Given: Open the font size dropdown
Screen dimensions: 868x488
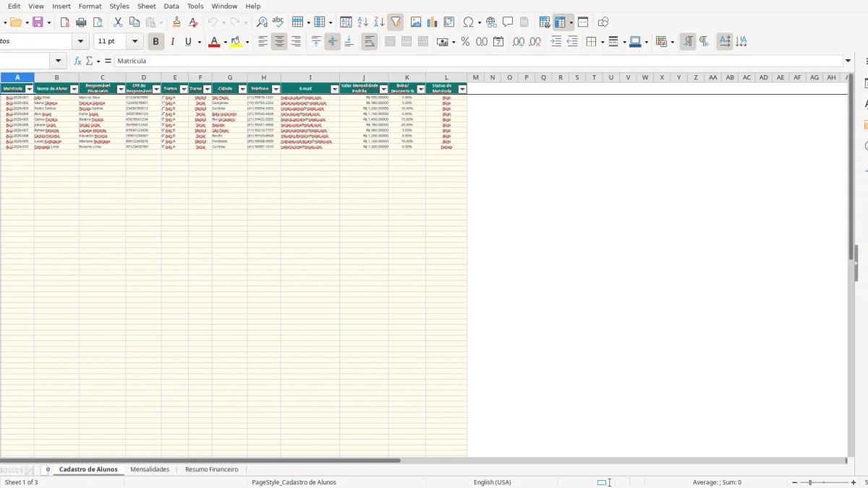Looking at the screenshot, I should (x=135, y=42).
